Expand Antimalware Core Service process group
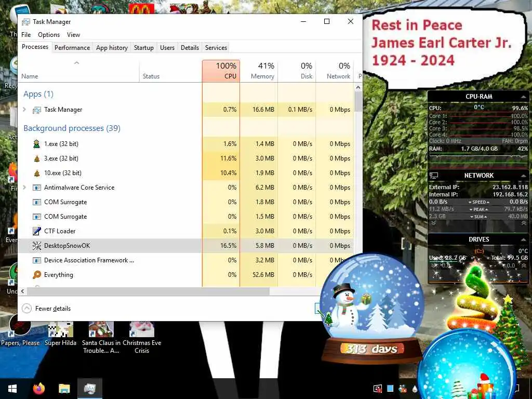The image size is (532, 399). pos(24,187)
